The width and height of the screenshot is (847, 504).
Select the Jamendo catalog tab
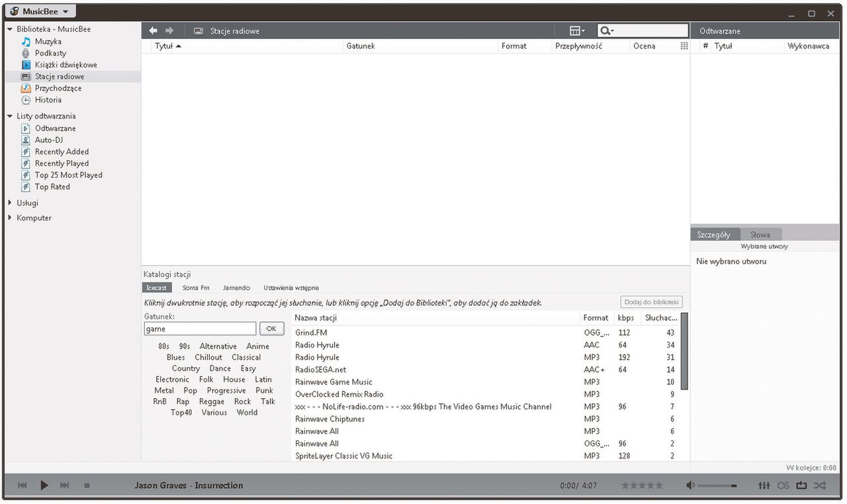(236, 288)
